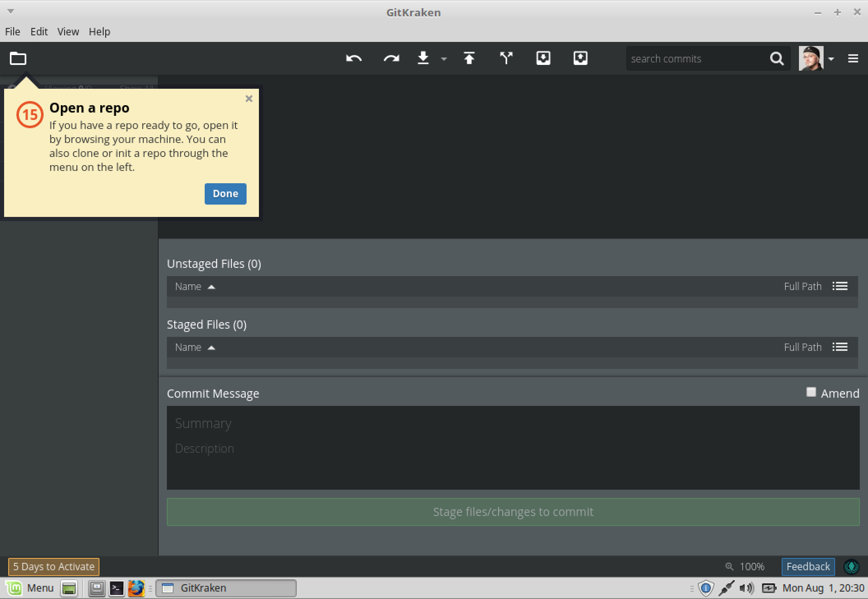Screen dimensions: 868x599
Task: Enable the Amend checkbox
Action: pyautogui.click(x=811, y=392)
